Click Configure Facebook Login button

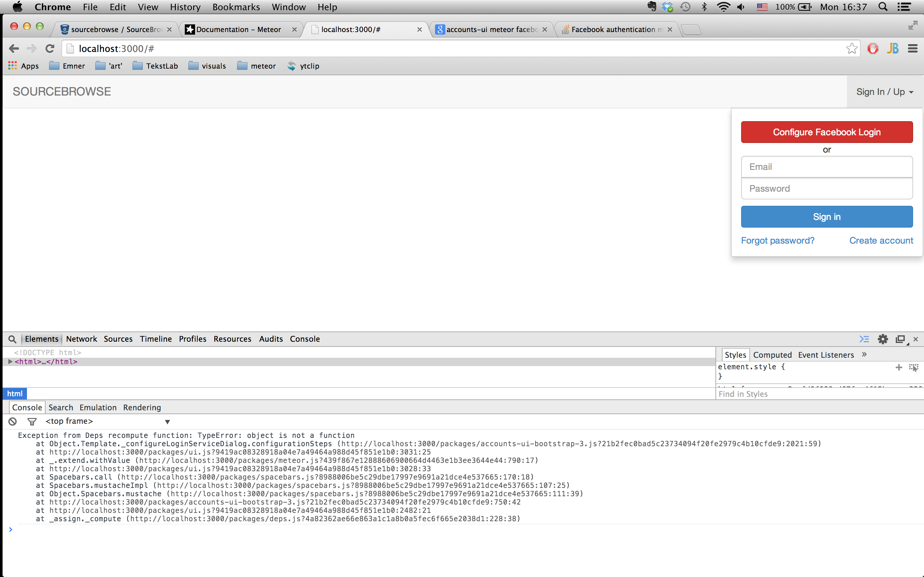pyautogui.click(x=827, y=132)
